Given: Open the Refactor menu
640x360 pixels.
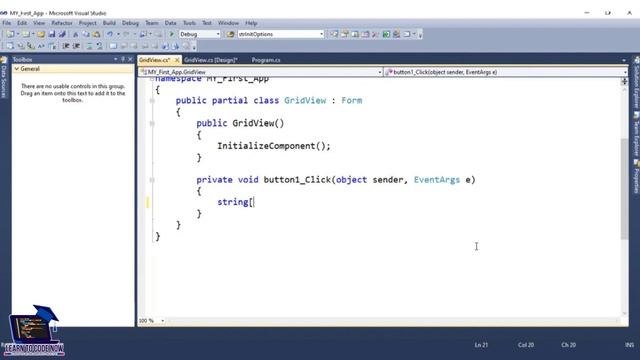Looking at the screenshot, I should point(62,23).
